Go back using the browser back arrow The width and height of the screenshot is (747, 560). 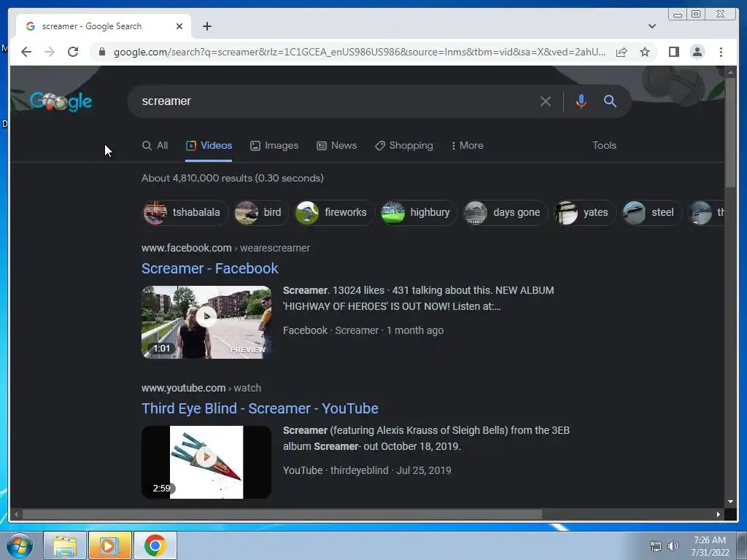pos(26,52)
